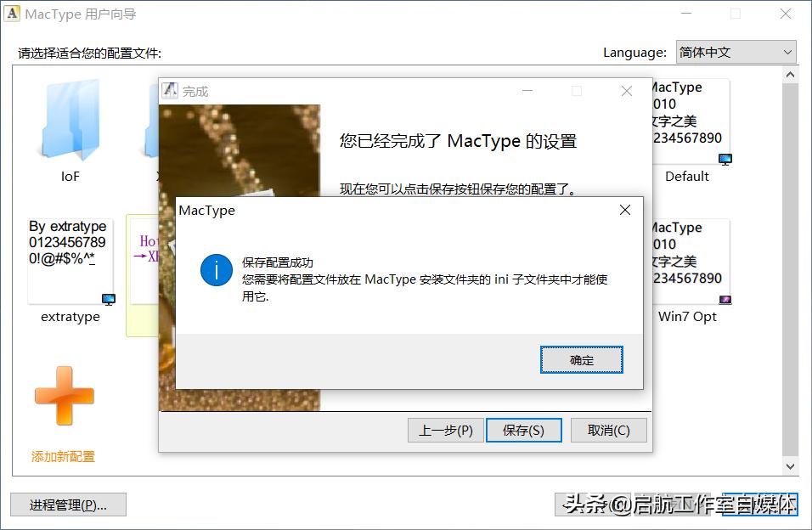This screenshot has width=812, height=530.
Task: Click the purple display icon on Win7 Opt profile
Action: [x=725, y=299]
